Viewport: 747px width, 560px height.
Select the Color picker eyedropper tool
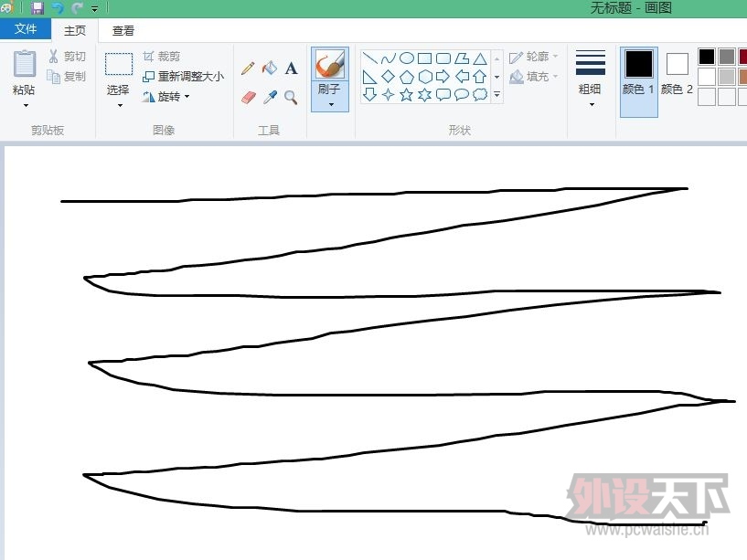(x=270, y=98)
